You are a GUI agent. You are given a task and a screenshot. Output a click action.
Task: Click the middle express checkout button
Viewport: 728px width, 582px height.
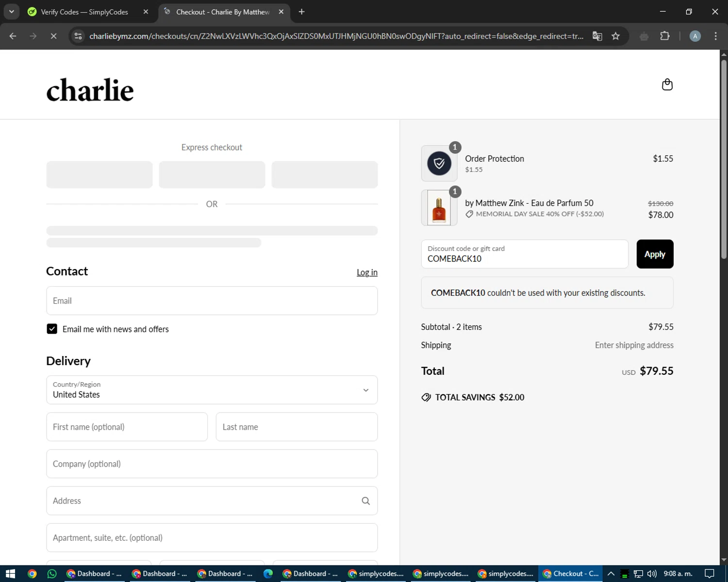coord(212,175)
